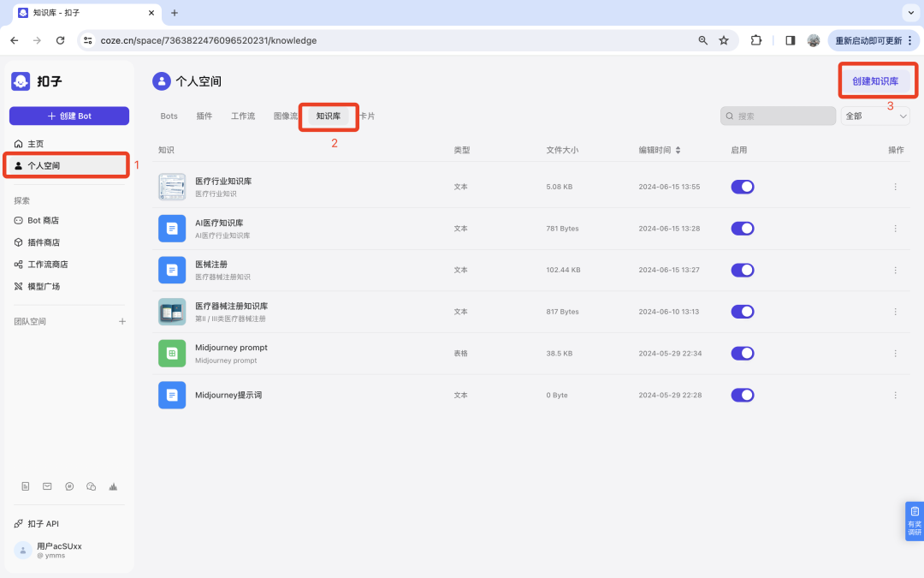This screenshot has width=924, height=578.
Task: Open the user profile 用户acSUxx
Action: (x=48, y=551)
